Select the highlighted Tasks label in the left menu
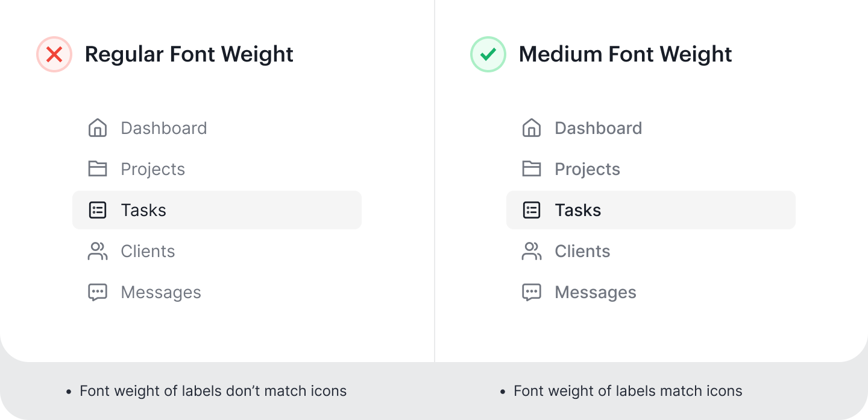 (x=143, y=210)
